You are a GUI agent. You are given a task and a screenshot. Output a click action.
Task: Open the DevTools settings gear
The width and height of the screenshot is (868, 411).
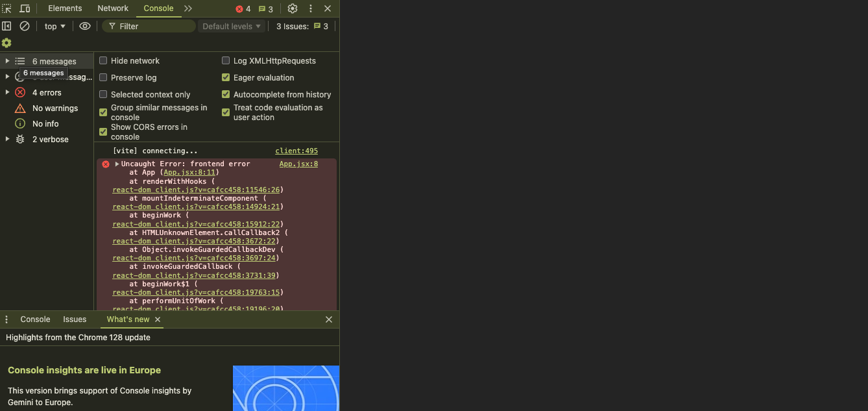point(293,8)
